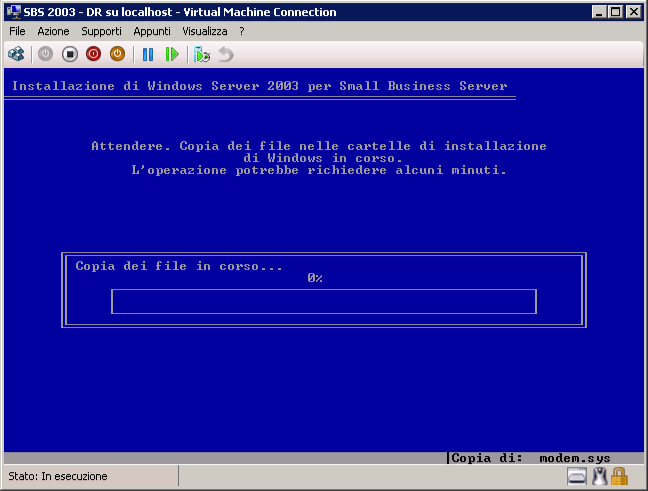The height and width of the screenshot is (491, 648).
Task: Minimize the Virtual Machine Connection window
Action: pos(599,12)
